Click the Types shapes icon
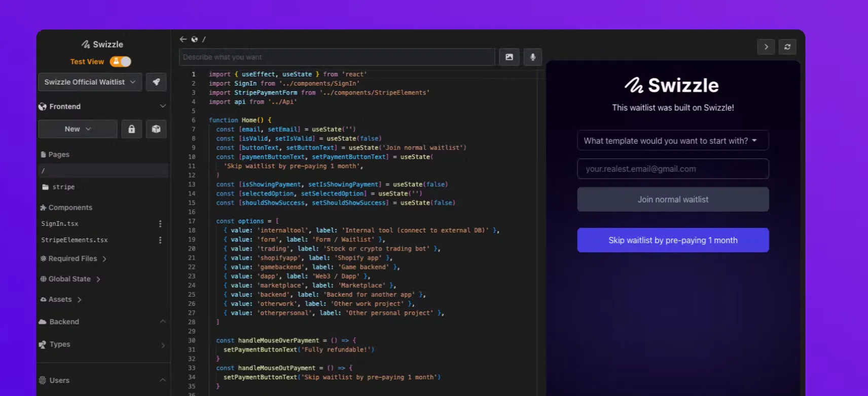 click(43, 345)
